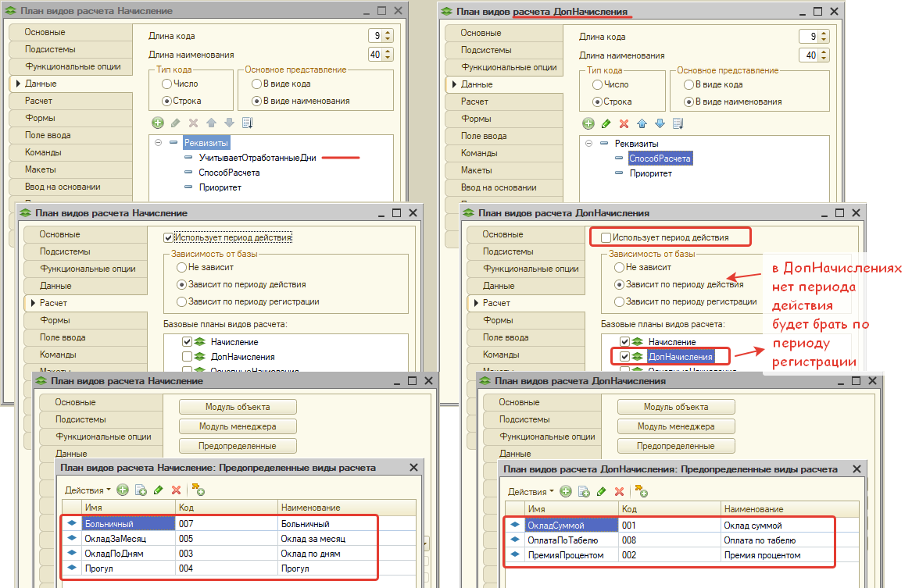The image size is (912, 588).
Task: Click edit pencil icon in Начисление data toolbar
Action: [176, 123]
